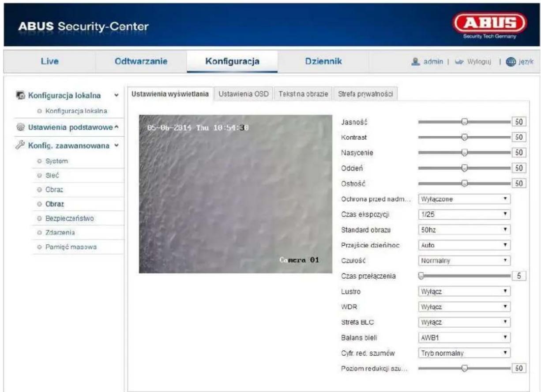This screenshot has width=541, height=392.
Task: Open the WDR dropdown
Action: click(x=464, y=307)
